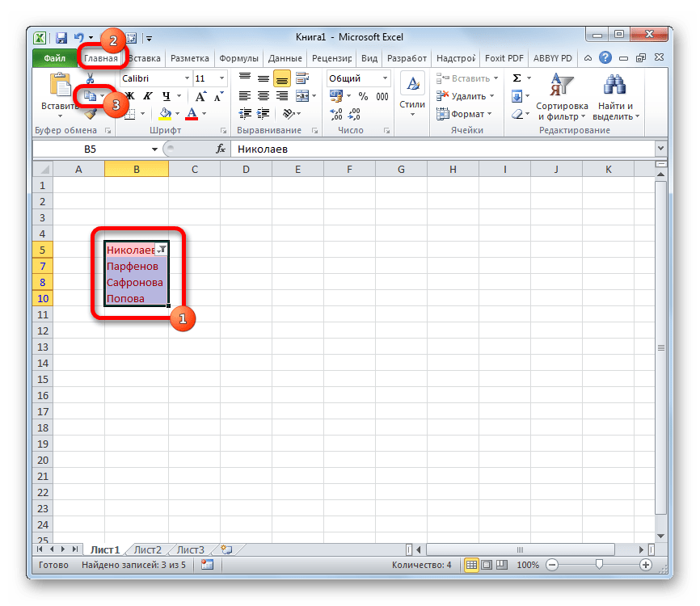Click the 100% zoom level text
The width and height of the screenshot is (700, 606).
[x=528, y=565]
